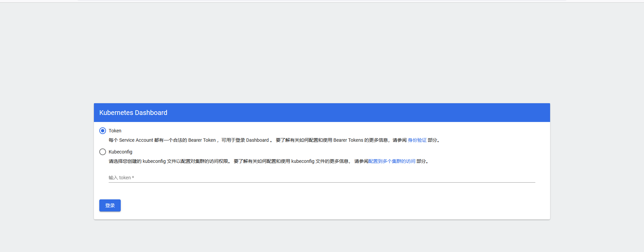Viewport: 644px width, 252px height.
Task: Select the Kubeconfig radio button
Action: point(103,152)
